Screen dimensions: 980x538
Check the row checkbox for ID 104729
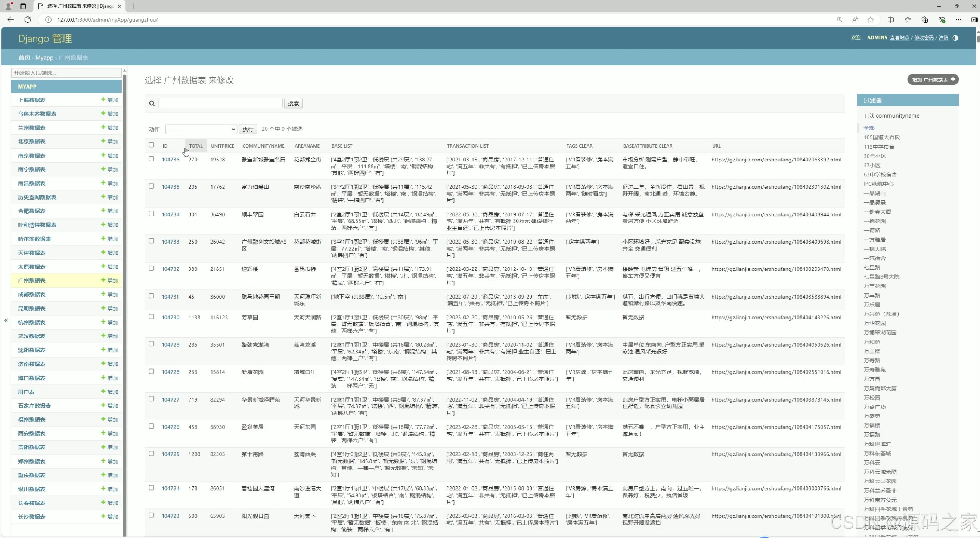(151, 344)
